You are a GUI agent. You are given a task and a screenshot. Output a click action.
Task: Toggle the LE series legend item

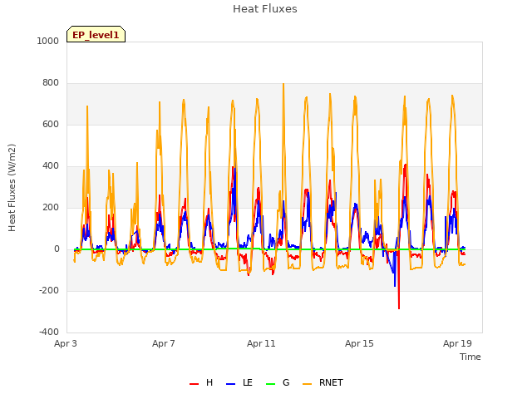(x=239, y=382)
